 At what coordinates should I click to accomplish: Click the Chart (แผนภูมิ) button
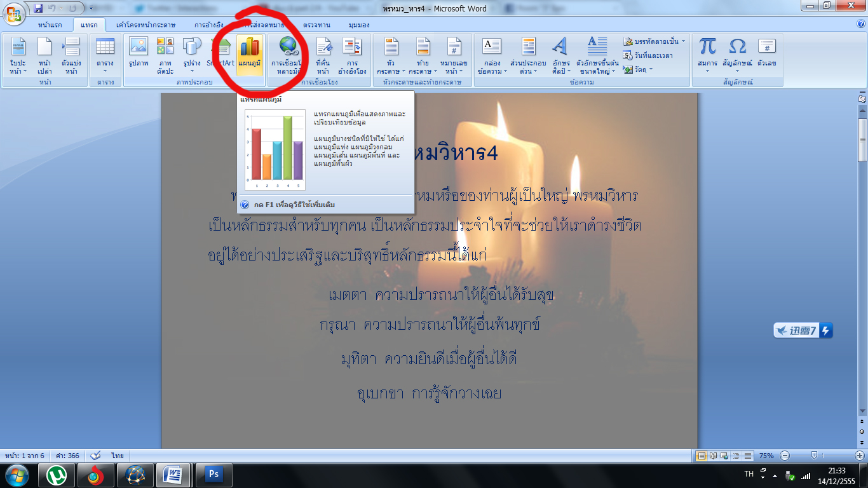click(249, 55)
